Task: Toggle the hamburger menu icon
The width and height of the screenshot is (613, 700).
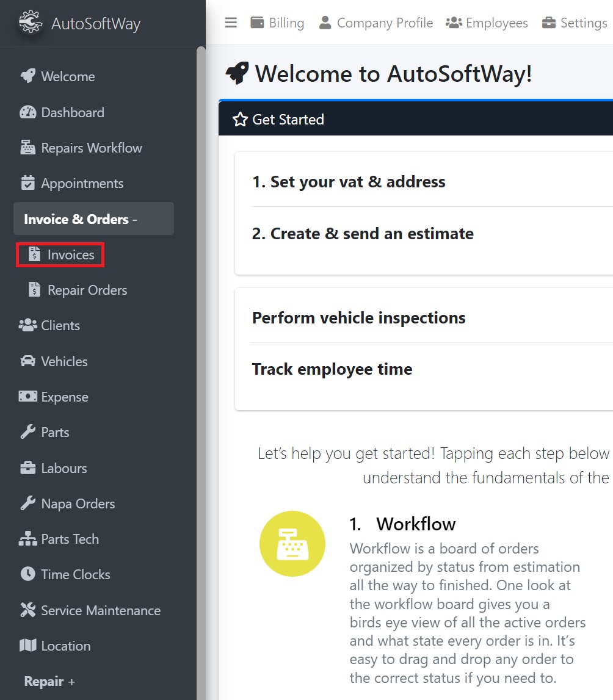Action: tap(231, 22)
